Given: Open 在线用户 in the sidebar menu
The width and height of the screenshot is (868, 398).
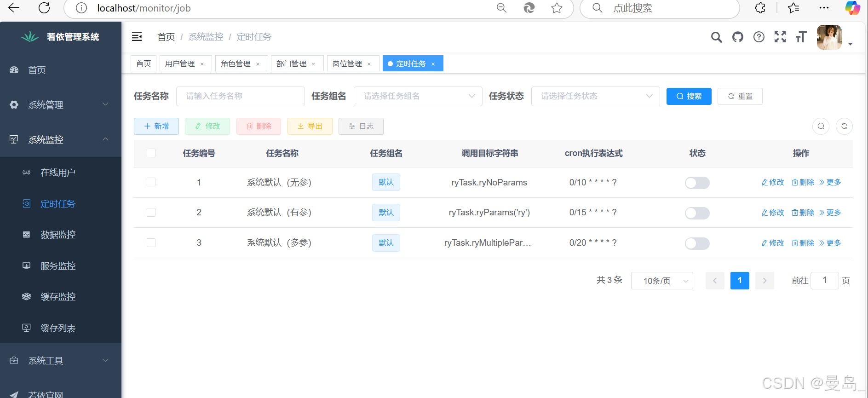Looking at the screenshot, I should (x=58, y=173).
